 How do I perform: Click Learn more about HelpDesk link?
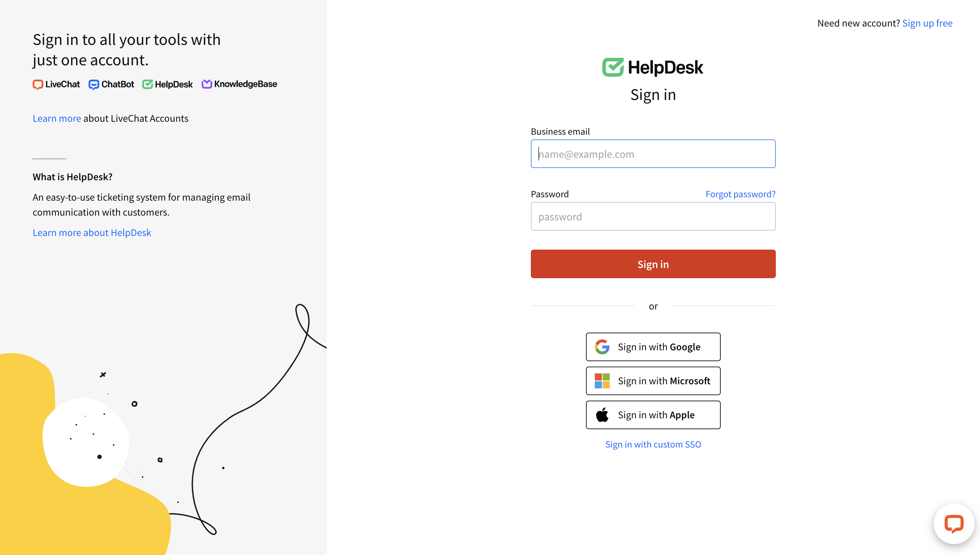click(x=92, y=232)
